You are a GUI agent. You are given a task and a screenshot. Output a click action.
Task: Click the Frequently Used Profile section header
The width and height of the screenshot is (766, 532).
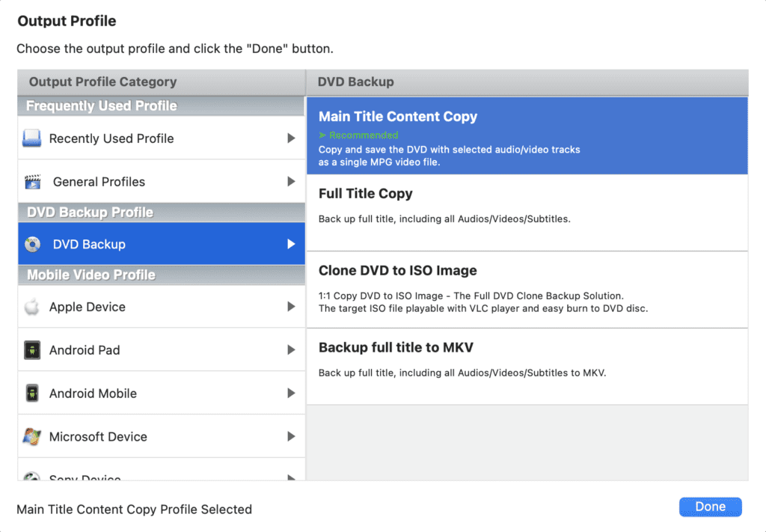click(162, 106)
